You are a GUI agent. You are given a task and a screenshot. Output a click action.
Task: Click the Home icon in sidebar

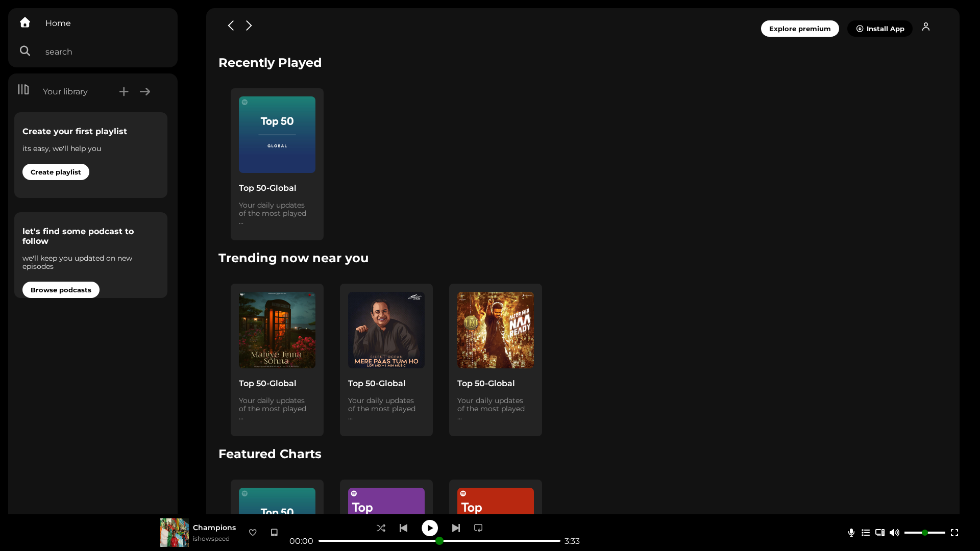coord(25,22)
